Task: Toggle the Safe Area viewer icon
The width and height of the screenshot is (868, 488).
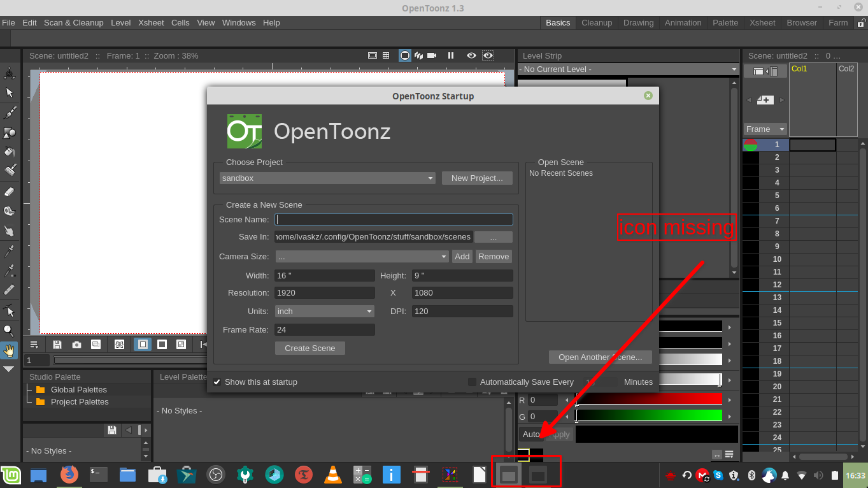Action: 373,55
